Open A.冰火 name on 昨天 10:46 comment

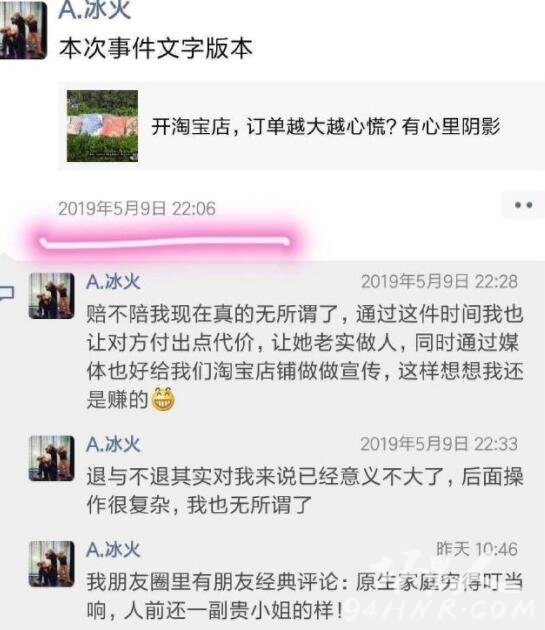(113, 550)
